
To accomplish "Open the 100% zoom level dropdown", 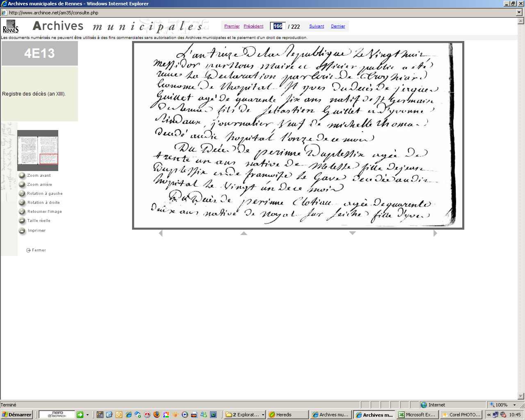I will click(514, 405).
